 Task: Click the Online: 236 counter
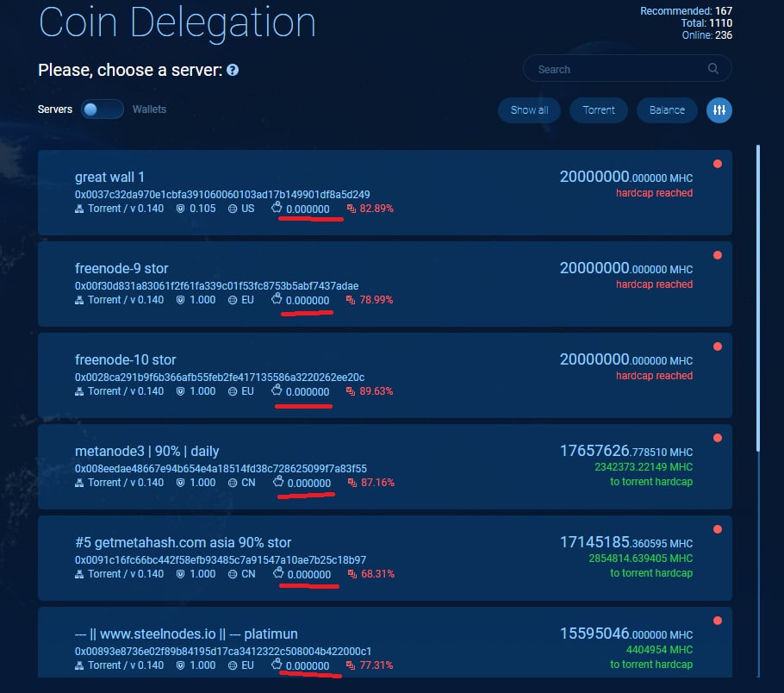(707, 35)
